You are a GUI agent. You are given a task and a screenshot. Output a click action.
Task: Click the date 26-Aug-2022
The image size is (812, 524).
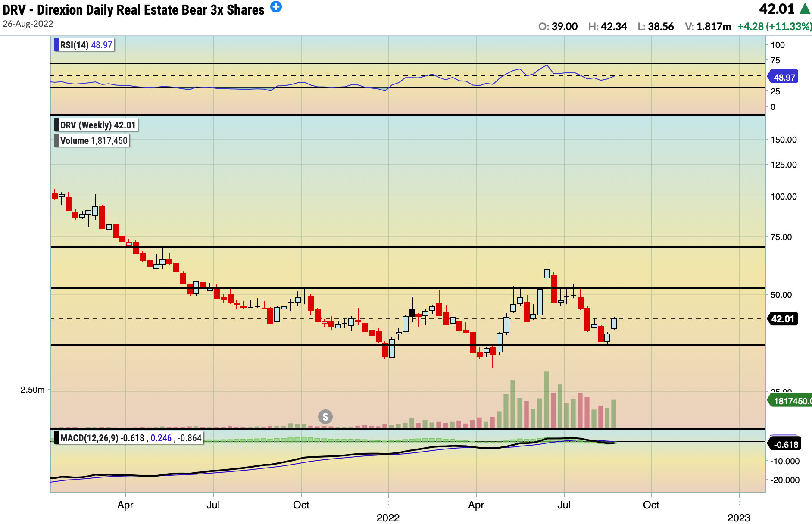[28, 24]
